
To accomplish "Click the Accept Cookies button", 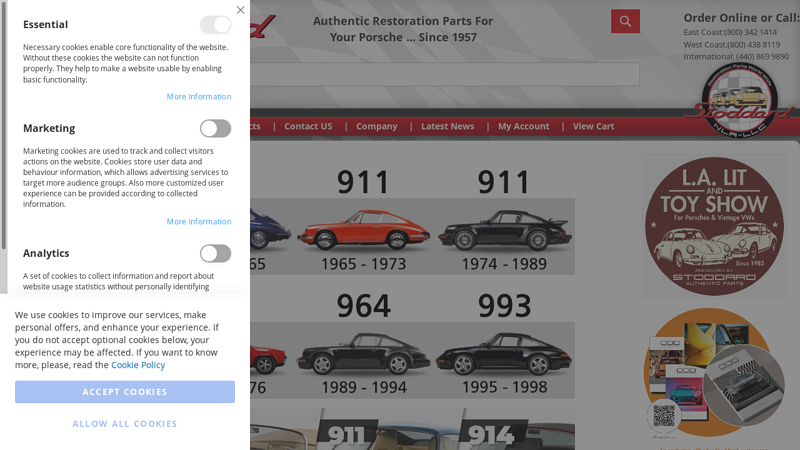I will point(125,392).
